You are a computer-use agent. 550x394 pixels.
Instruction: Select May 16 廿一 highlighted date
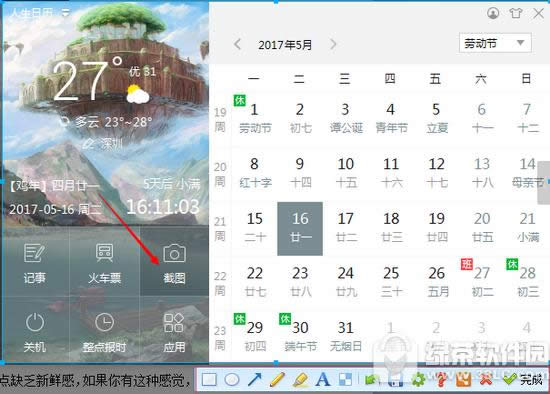coord(300,229)
